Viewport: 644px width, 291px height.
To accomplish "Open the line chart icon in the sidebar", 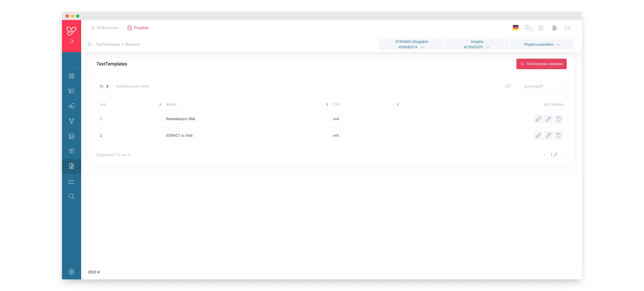I will click(72, 181).
